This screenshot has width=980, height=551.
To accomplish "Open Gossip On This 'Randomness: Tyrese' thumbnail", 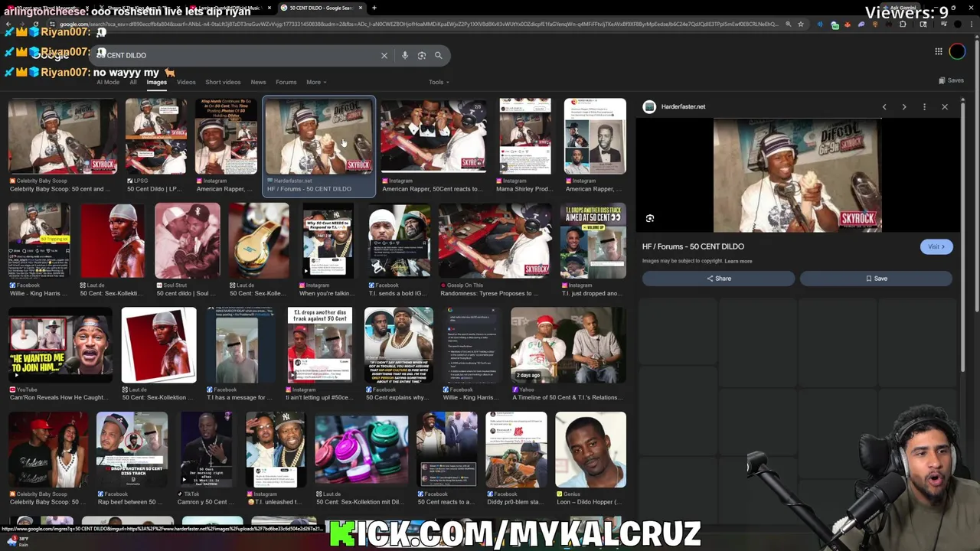I will (494, 241).
